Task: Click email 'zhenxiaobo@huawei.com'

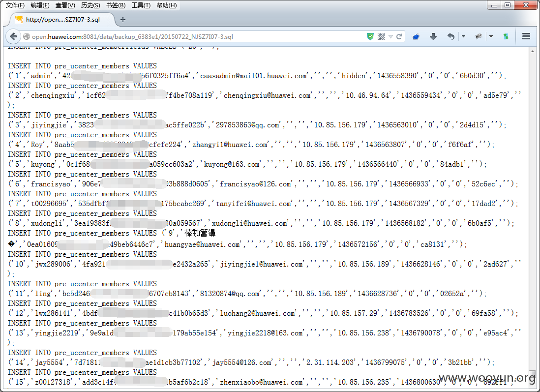Action: tap(259, 382)
